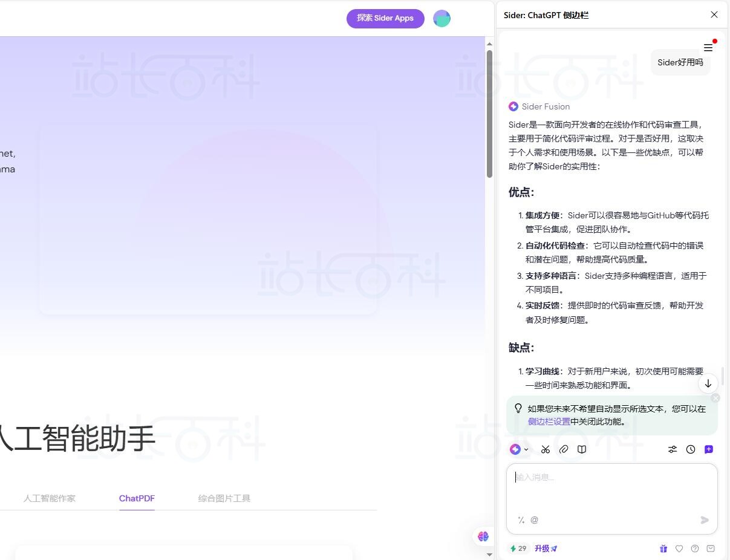The width and height of the screenshot is (730, 560).
Task: Open the help question mark icon
Action: [695, 549]
